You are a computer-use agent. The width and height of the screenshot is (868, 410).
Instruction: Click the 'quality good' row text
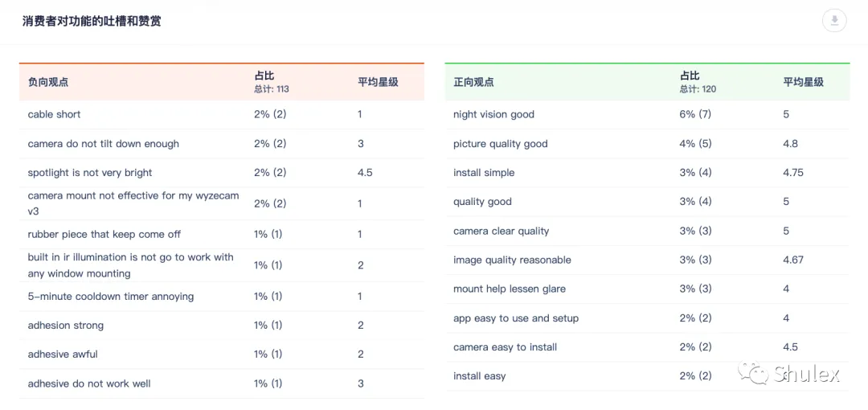click(x=482, y=202)
